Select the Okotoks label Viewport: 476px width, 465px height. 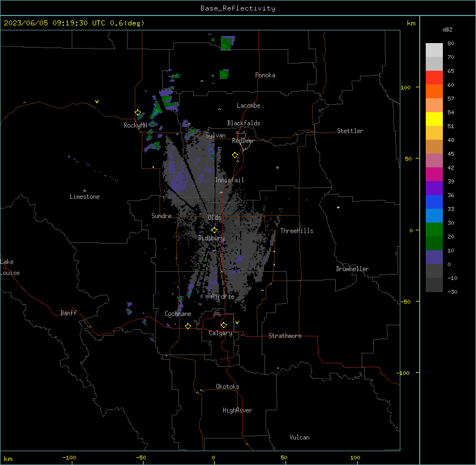[x=228, y=387]
